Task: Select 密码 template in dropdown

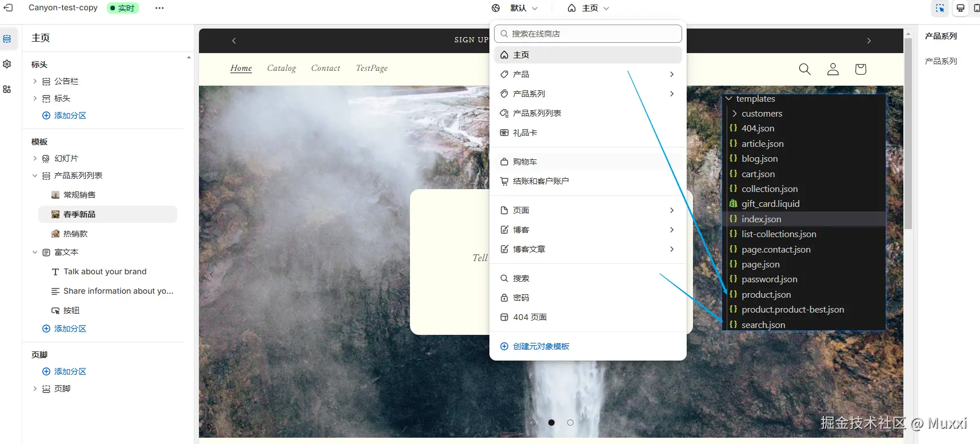Action: pos(588,298)
